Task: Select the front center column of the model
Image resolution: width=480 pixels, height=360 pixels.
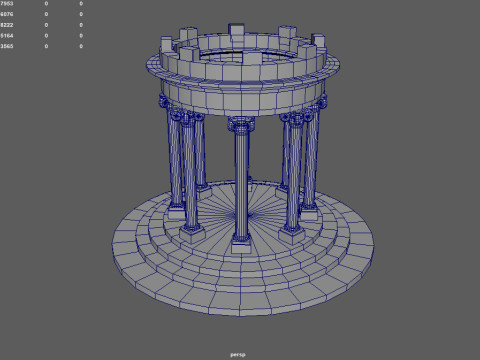Action: point(241,184)
